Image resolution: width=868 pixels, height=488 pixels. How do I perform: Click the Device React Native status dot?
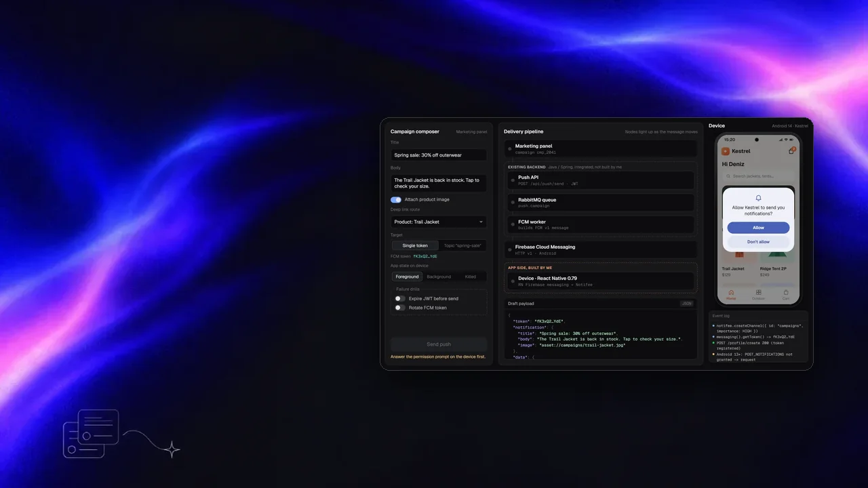(513, 281)
